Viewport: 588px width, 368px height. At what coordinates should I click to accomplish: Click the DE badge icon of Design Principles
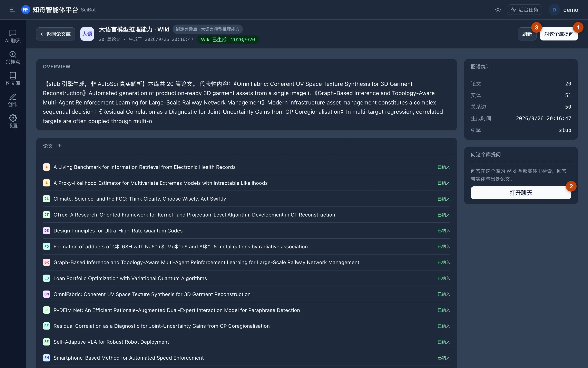46,230
